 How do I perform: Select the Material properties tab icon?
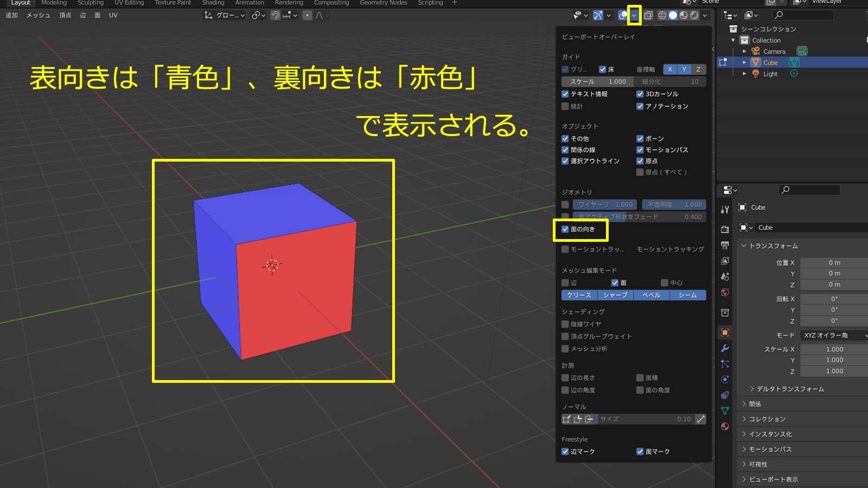[725, 426]
